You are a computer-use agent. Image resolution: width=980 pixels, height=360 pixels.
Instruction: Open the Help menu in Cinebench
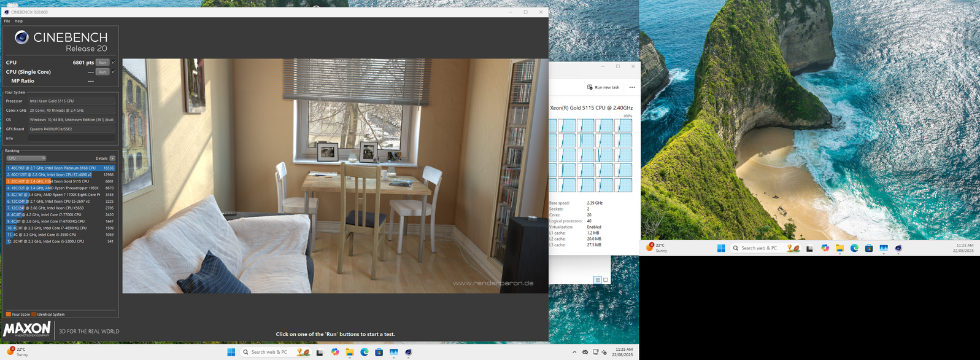click(x=18, y=21)
